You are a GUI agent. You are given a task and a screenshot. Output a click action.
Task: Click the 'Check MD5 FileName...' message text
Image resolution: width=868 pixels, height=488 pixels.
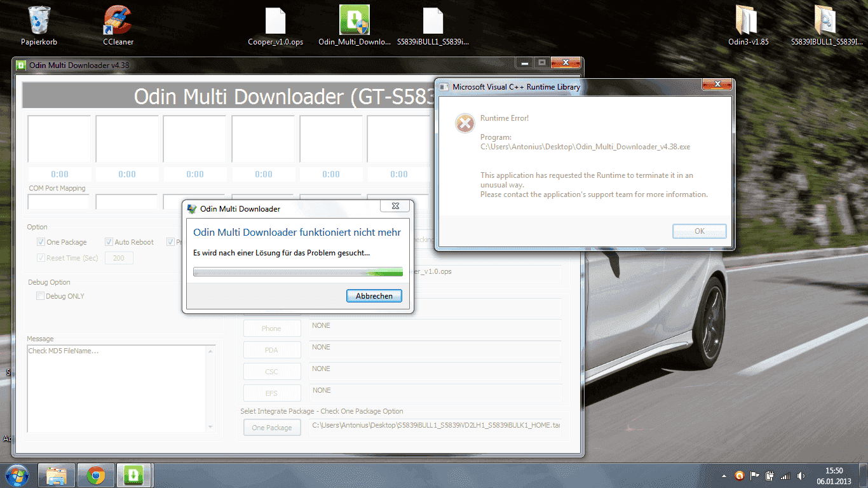[x=64, y=351]
